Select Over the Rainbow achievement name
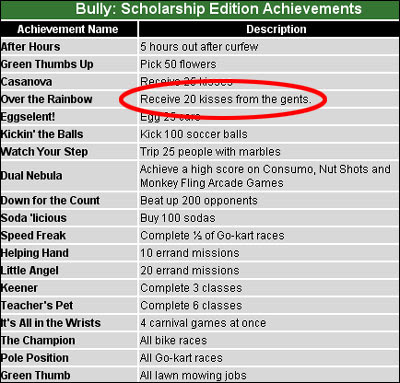 (46, 99)
